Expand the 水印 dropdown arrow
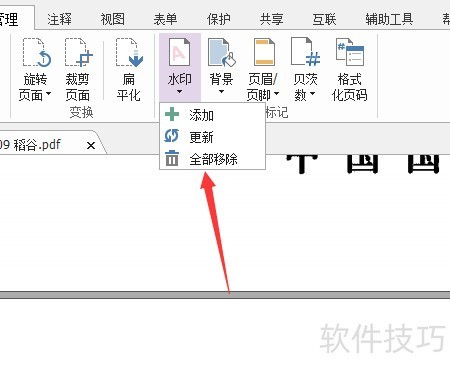The width and height of the screenshot is (450, 372). point(180,92)
